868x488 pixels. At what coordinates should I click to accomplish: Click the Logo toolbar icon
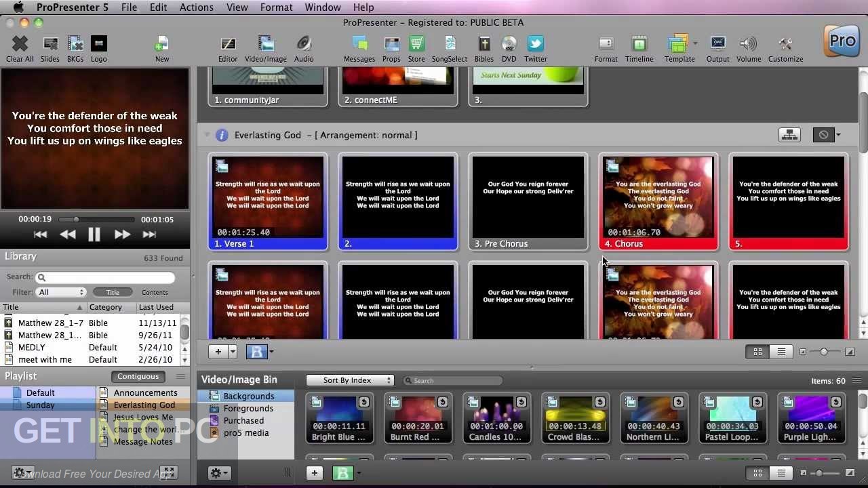(x=98, y=44)
